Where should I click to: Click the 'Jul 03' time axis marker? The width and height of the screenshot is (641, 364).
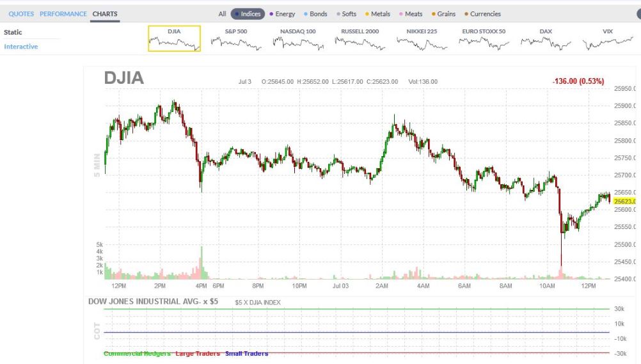340,286
